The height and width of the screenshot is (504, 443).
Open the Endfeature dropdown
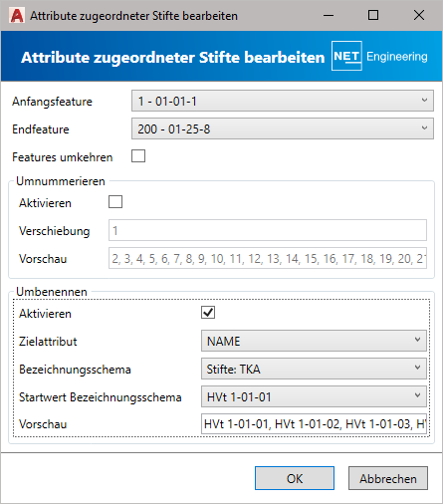click(283, 128)
